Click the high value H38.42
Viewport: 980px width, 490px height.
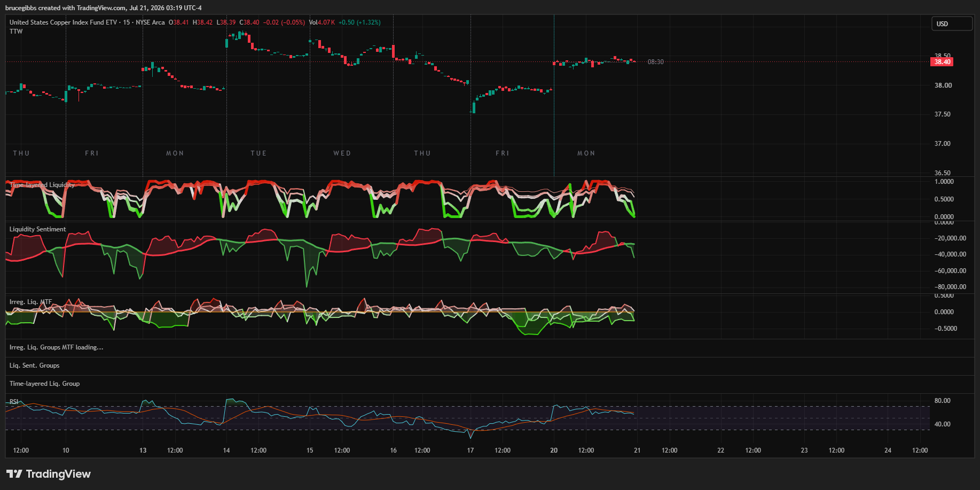[x=203, y=22]
